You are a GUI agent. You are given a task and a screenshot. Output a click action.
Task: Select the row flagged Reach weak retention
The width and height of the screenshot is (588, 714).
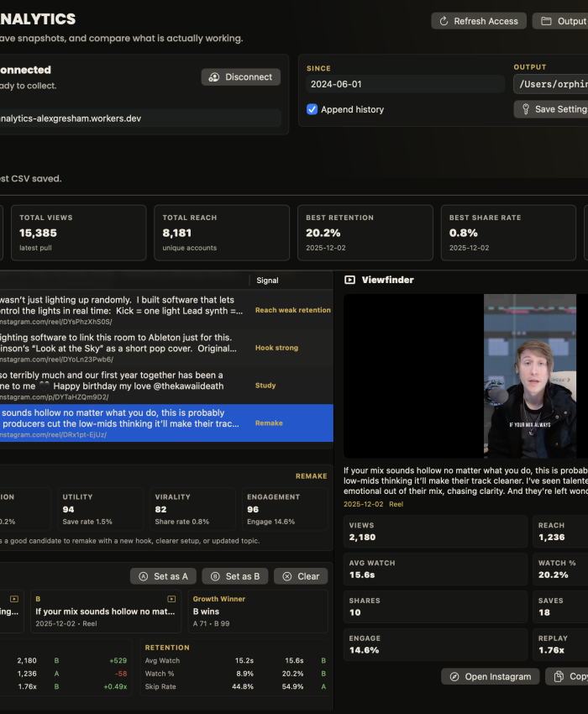click(166, 310)
